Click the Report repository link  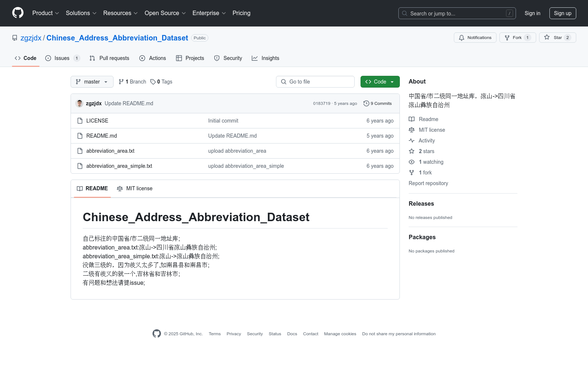click(429, 183)
